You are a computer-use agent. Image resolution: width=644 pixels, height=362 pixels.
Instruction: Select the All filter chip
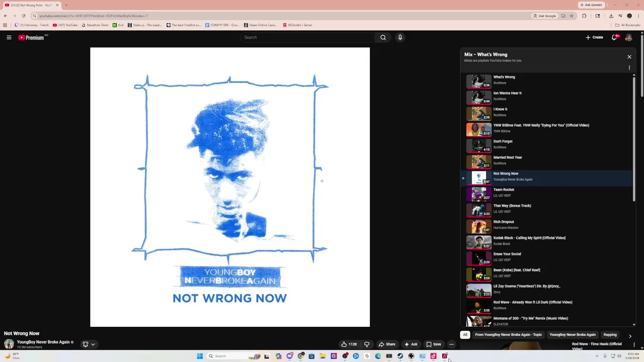pos(465,335)
